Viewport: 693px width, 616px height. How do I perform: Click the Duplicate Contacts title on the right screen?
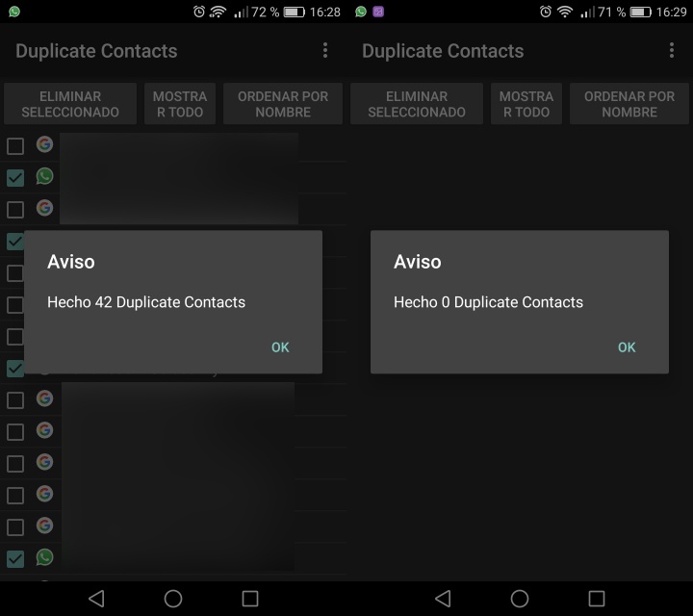pos(443,51)
